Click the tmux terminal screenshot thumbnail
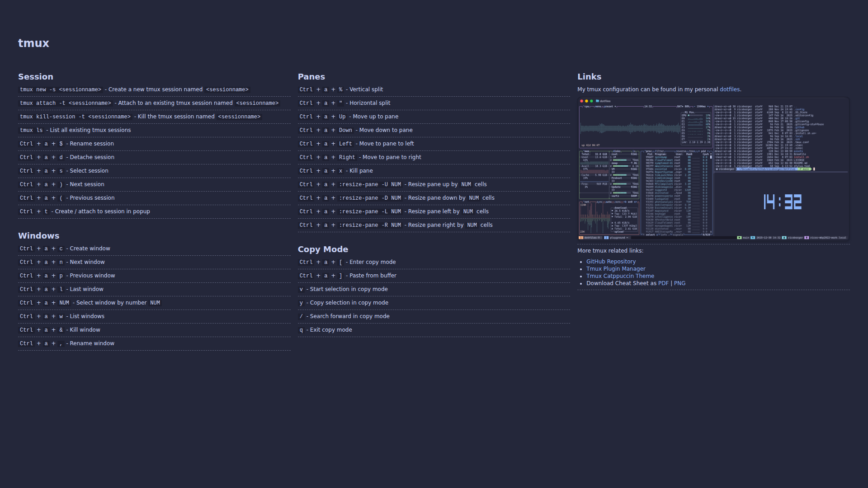 [x=713, y=169]
